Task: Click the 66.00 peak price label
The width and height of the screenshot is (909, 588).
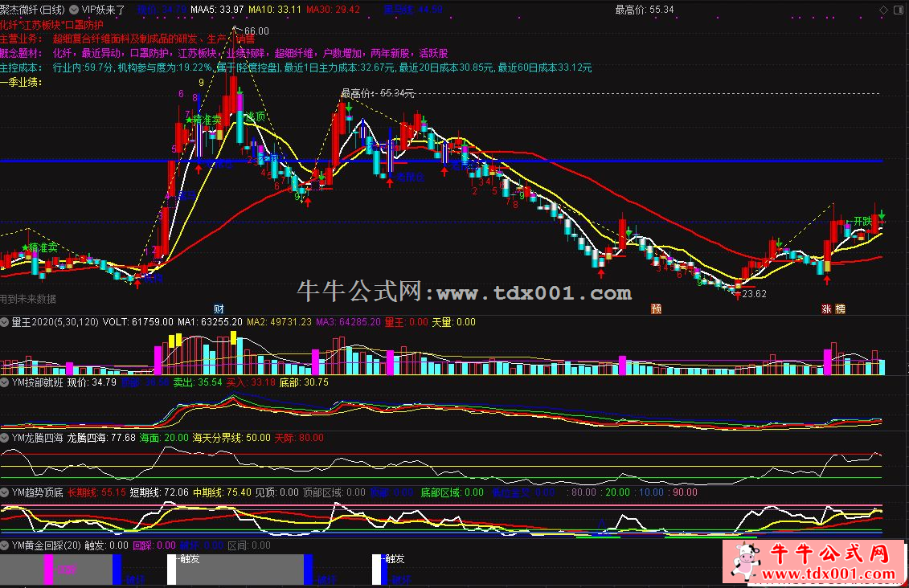Action: coord(257,31)
